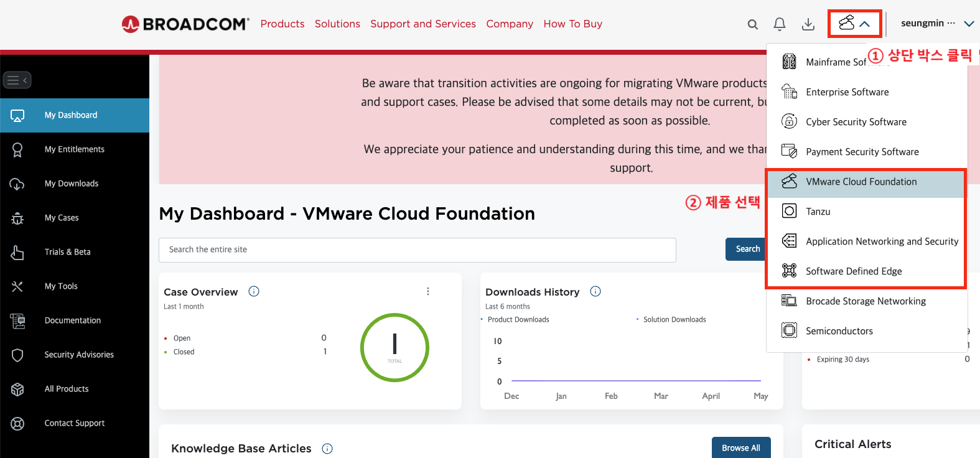Click the Broadcom logo
The image size is (980, 458).
[185, 24]
